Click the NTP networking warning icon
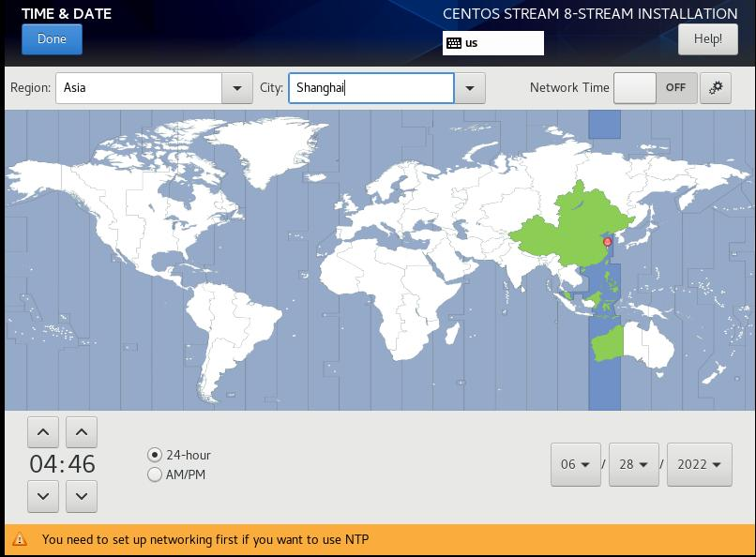This screenshot has width=756, height=557. click(20, 539)
